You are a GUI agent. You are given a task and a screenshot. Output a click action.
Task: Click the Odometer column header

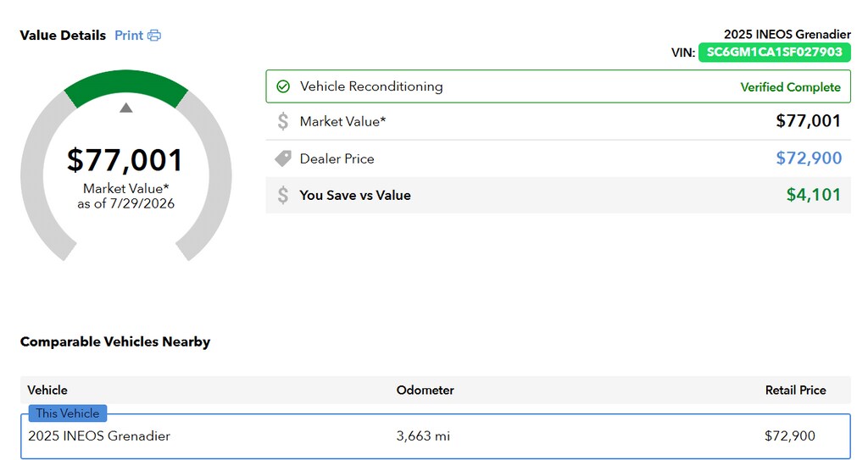pyautogui.click(x=426, y=391)
